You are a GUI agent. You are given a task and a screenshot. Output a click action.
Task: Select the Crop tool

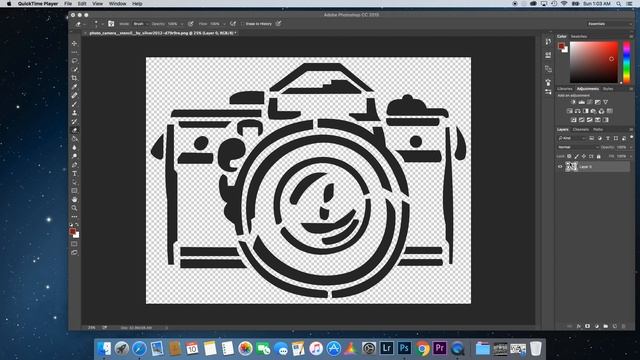[x=74, y=78]
